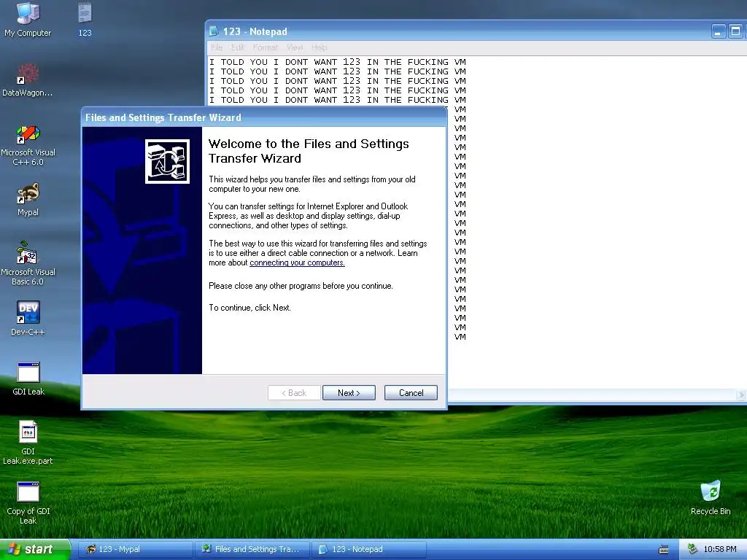Select the Recycle Bin icon
Image resolution: width=747 pixels, height=560 pixels.
pos(711,497)
